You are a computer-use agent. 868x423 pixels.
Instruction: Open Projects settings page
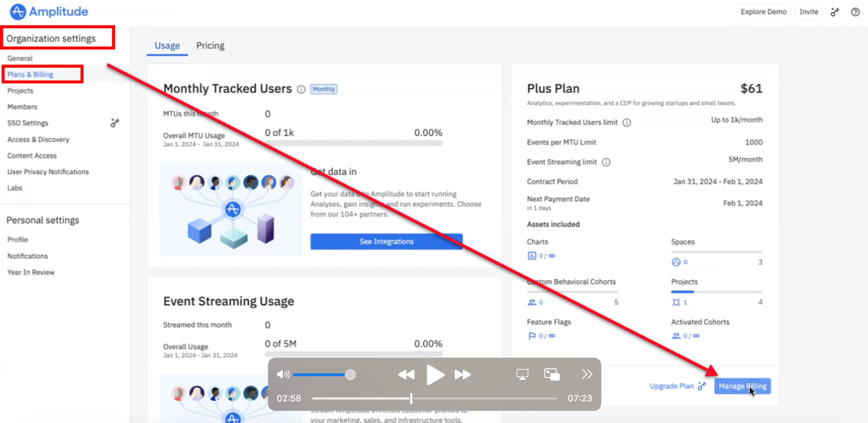[x=21, y=91]
